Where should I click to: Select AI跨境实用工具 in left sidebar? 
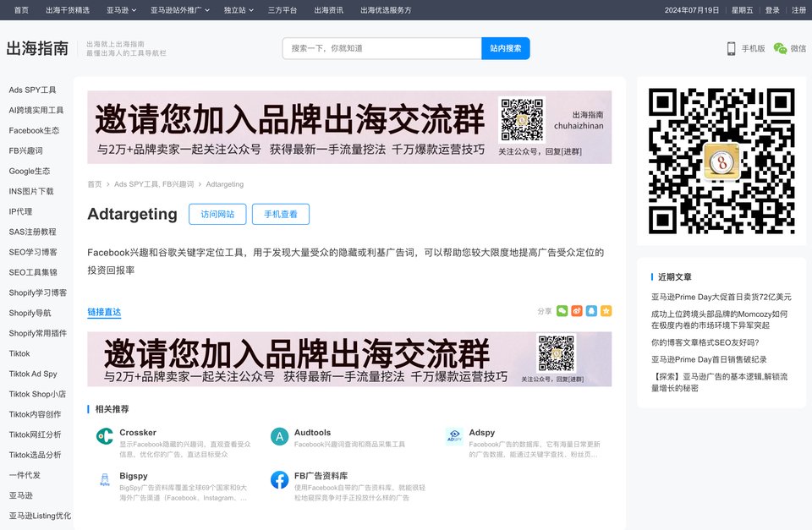point(36,110)
